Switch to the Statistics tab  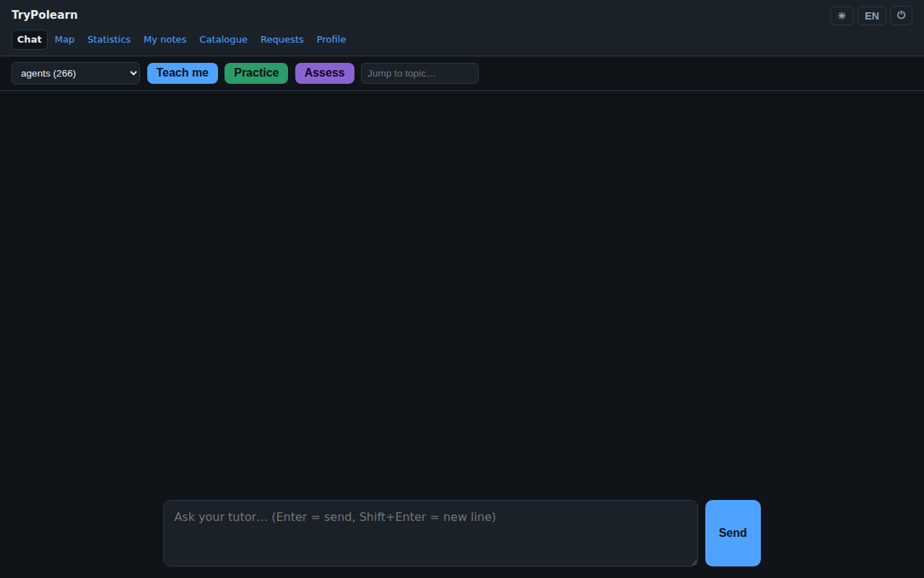point(109,40)
